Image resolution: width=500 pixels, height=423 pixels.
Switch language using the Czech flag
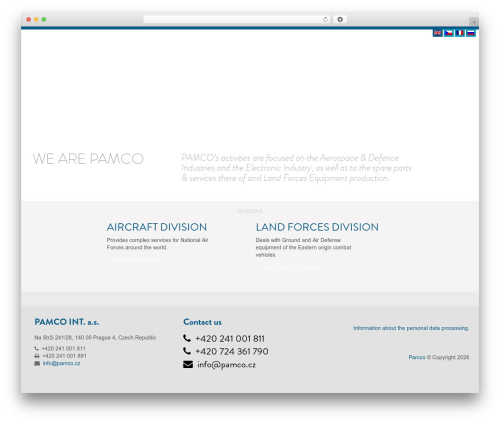click(449, 33)
